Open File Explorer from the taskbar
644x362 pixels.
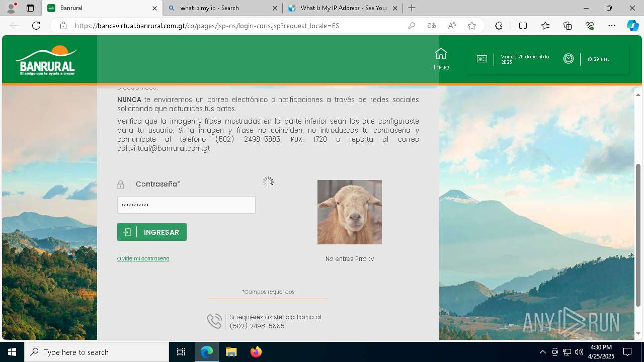(x=231, y=352)
